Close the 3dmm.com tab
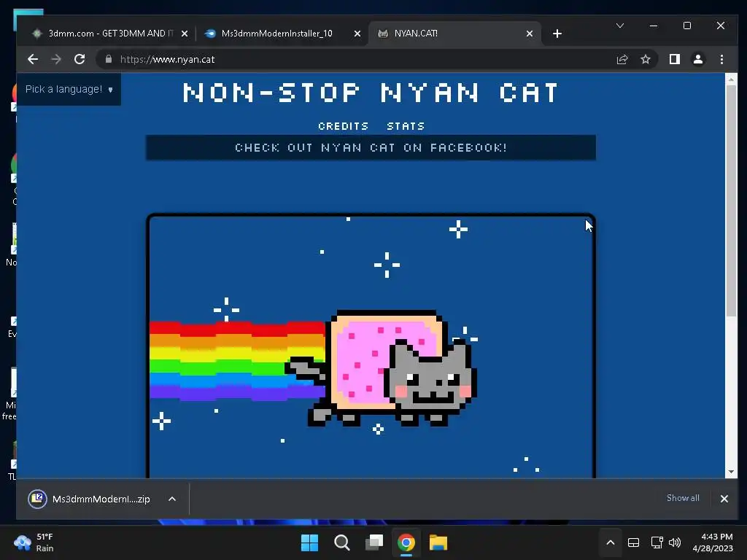This screenshot has width=747, height=560. coord(185,34)
